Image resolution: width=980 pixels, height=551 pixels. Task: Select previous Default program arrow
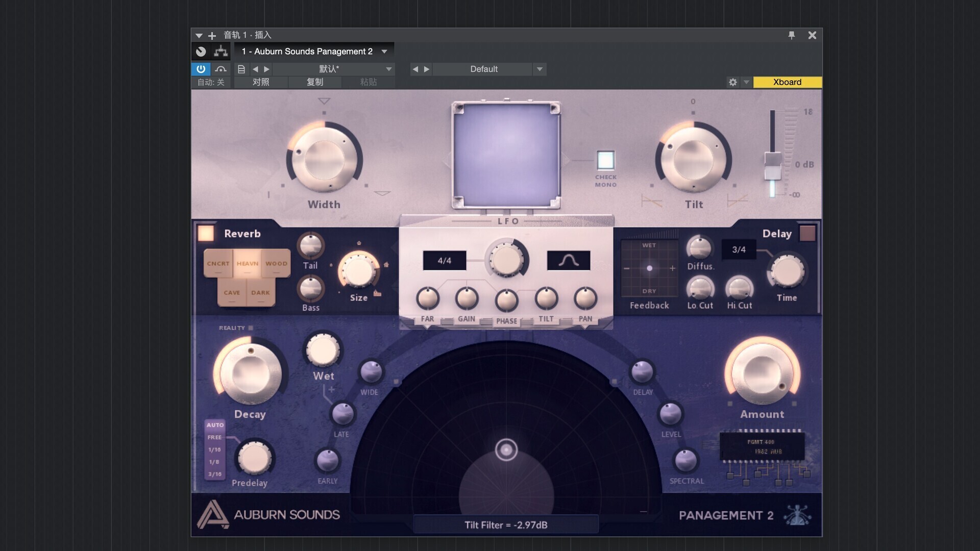tap(415, 69)
